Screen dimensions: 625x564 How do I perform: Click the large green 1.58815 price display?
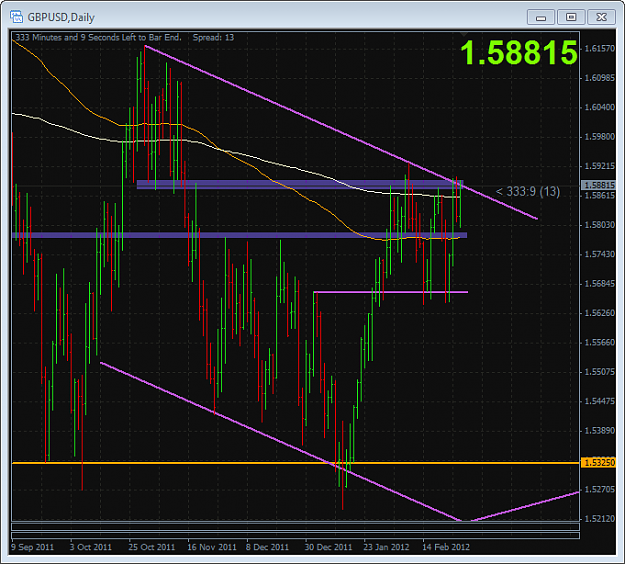point(519,53)
